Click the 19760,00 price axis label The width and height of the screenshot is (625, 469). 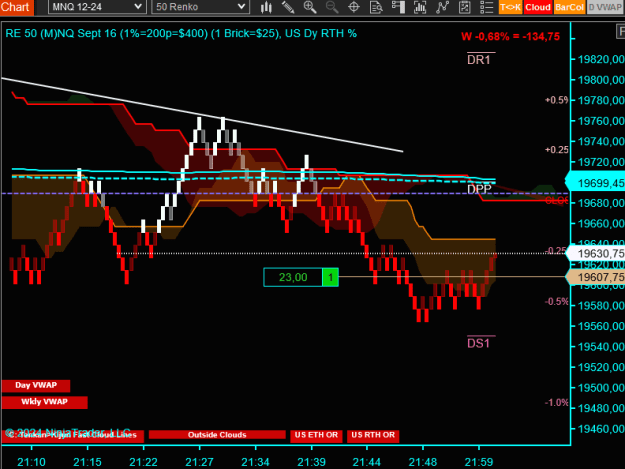[x=601, y=121]
